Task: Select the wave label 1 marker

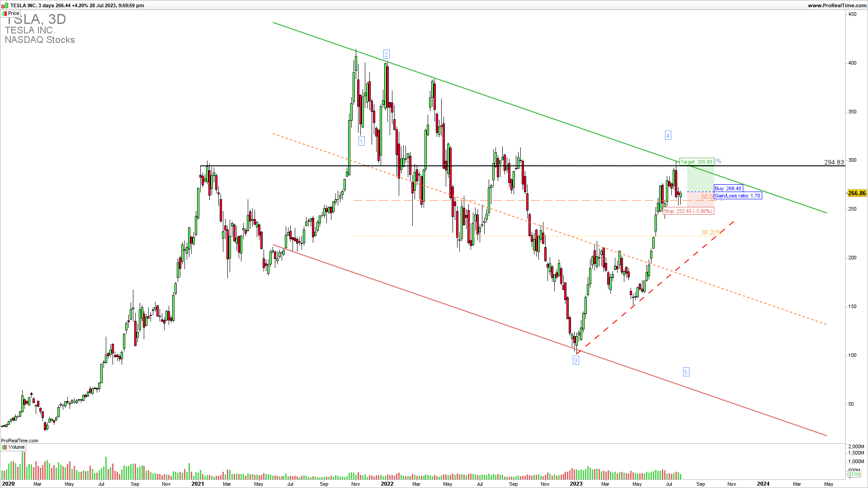Action: pos(361,141)
